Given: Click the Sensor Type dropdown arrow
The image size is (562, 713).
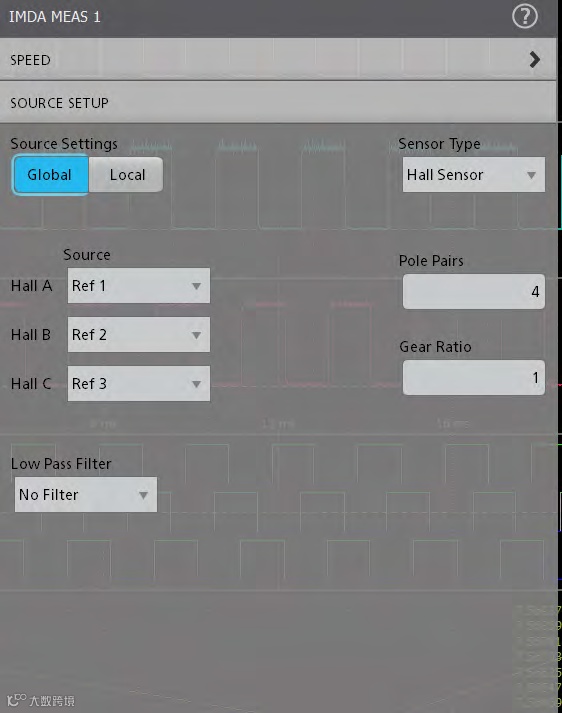Looking at the screenshot, I should click(531, 175).
